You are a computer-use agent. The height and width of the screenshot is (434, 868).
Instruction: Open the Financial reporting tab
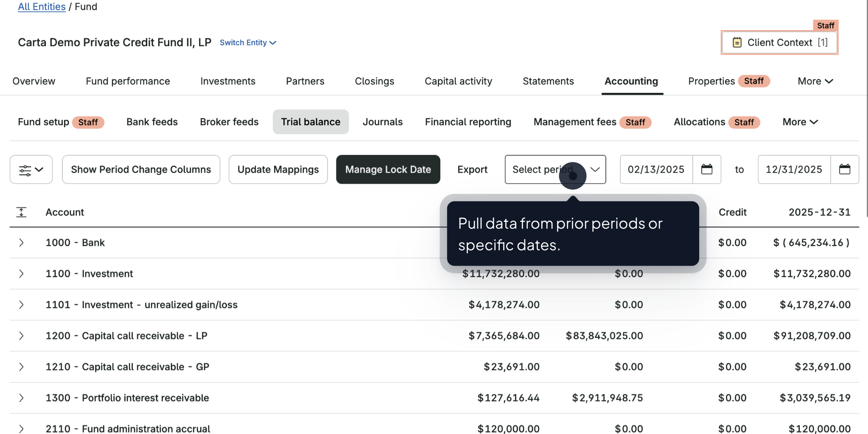coord(468,122)
